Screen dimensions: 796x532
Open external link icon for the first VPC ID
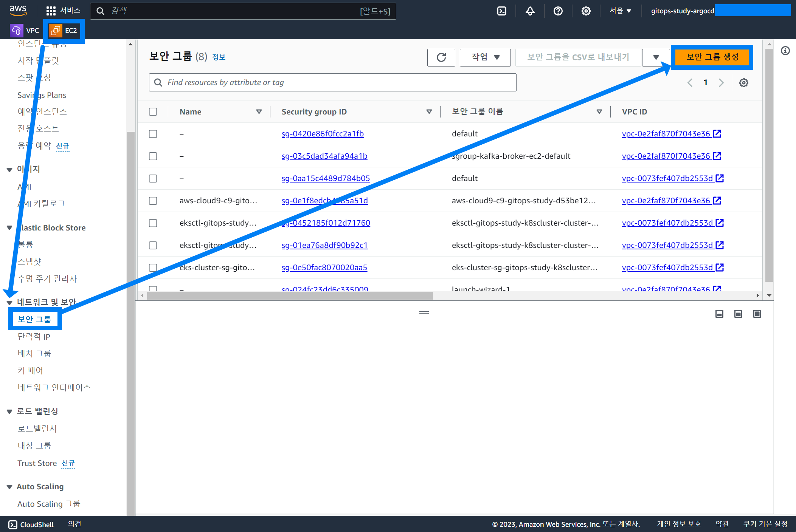tap(717, 133)
